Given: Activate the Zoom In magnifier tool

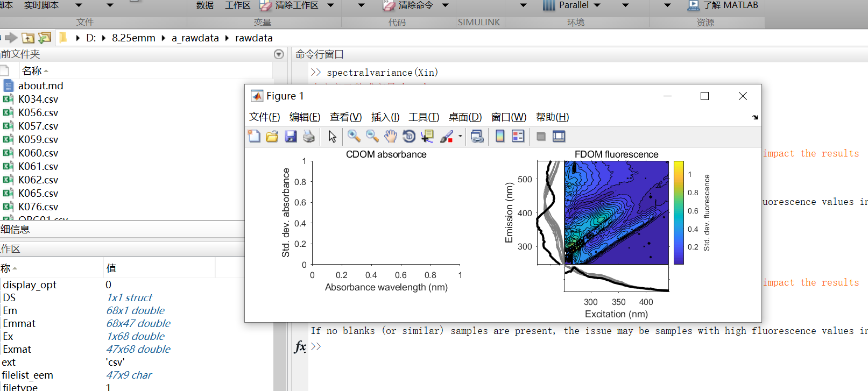Looking at the screenshot, I should click(x=354, y=137).
